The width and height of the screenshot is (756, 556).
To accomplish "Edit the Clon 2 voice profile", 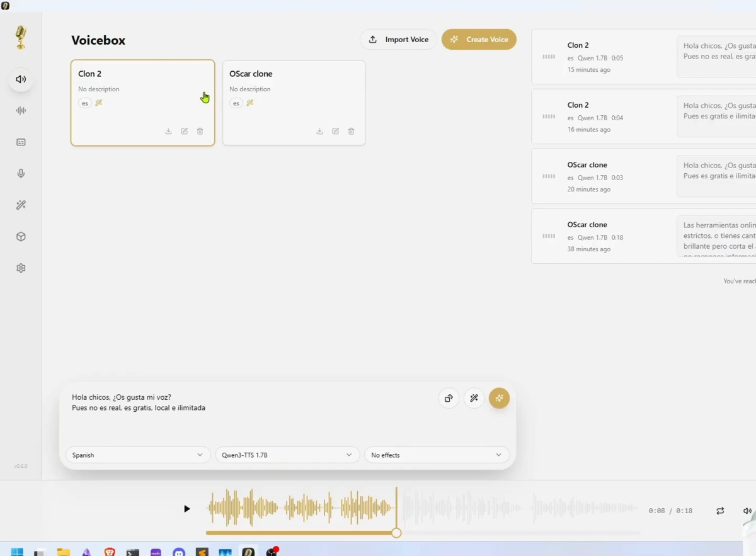I will click(x=184, y=131).
